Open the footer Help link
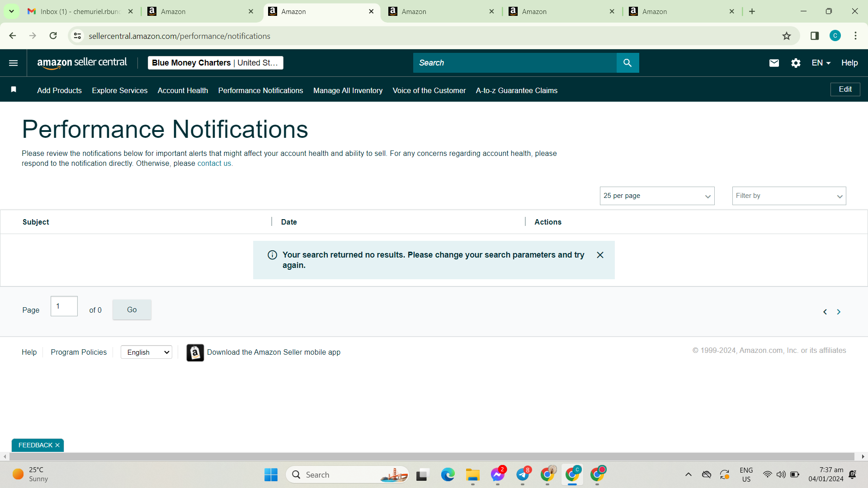This screenshot has height=488, width=868. (29, 352)
